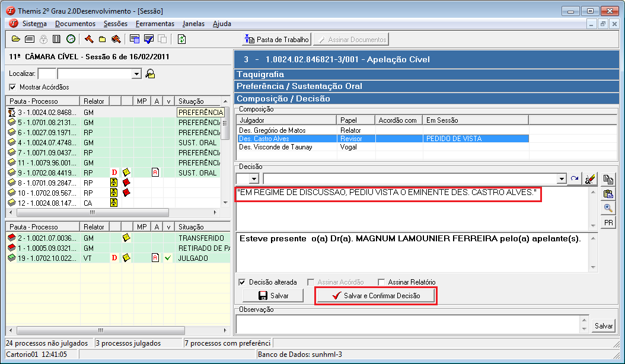The height and width of the screenshot is (364, 625).
Task: Click the single gavel toolbar icon
Action: [89, 39]
